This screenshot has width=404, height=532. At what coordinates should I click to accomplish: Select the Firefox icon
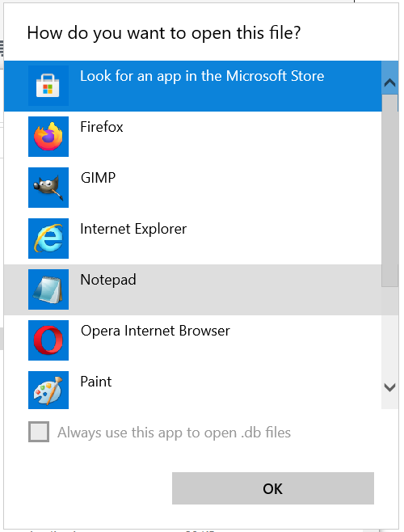tap(48, 137)
